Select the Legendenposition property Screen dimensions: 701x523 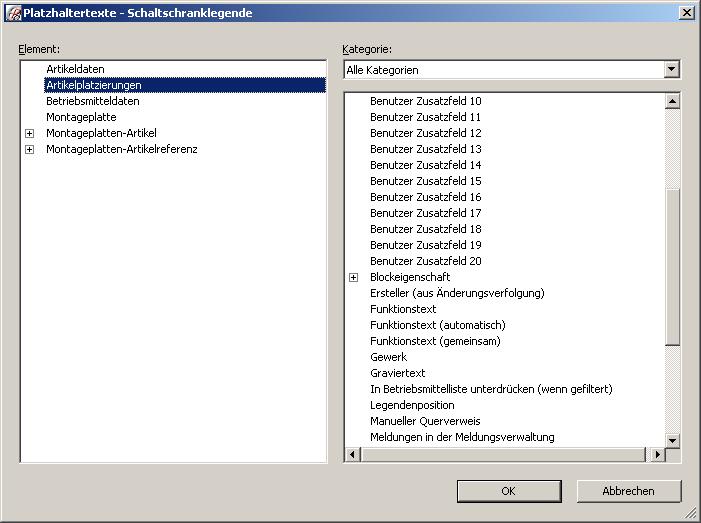coord(412,405)
